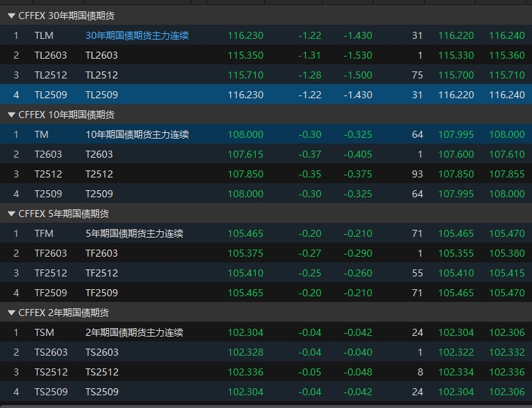532x408 pixels.
Task: Select the TF2509 contract name cell
Action: point(102,293)
